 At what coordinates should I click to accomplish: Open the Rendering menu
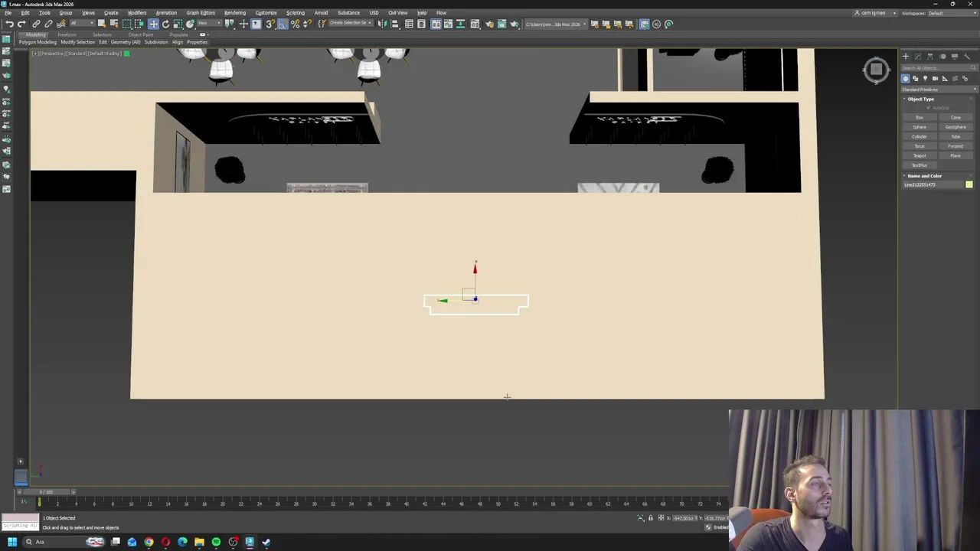pyautogui.click(x=235, y=12)
